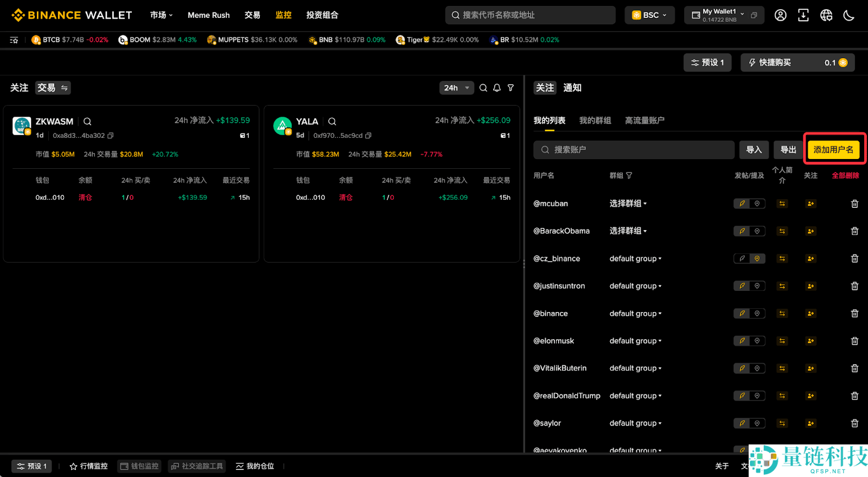Open the 投资组合 nav item
The height and width of the screenshot is (477, 868).
click(x=322, y=15)
